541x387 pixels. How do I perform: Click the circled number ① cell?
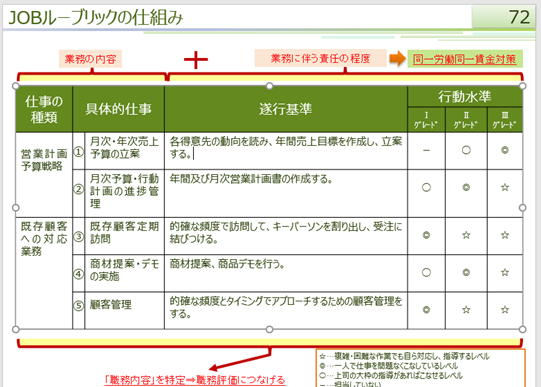(x=79, y=151)
